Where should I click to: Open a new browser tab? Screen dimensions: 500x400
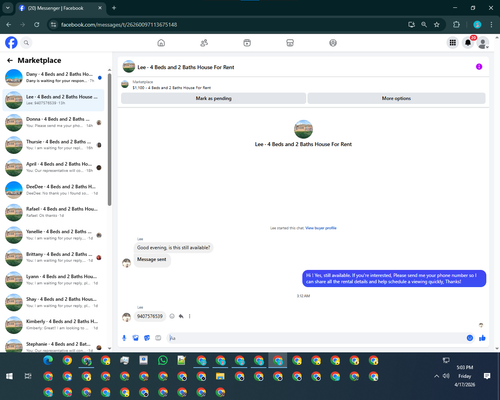coord(114,8)
